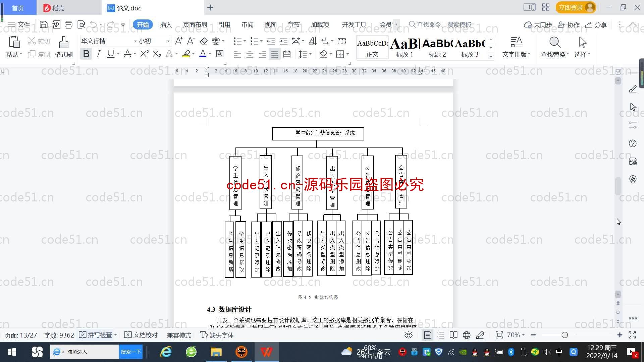Click the font color icon

[203, 54]
